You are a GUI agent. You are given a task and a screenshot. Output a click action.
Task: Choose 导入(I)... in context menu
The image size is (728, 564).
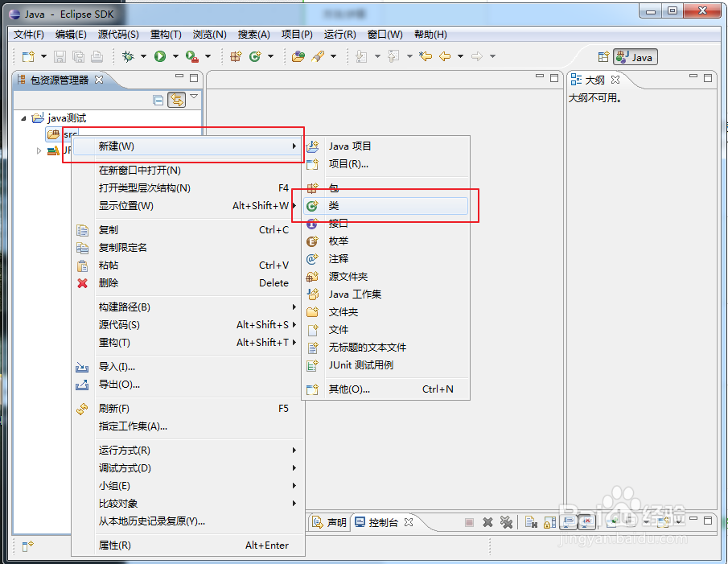[187, 367]
